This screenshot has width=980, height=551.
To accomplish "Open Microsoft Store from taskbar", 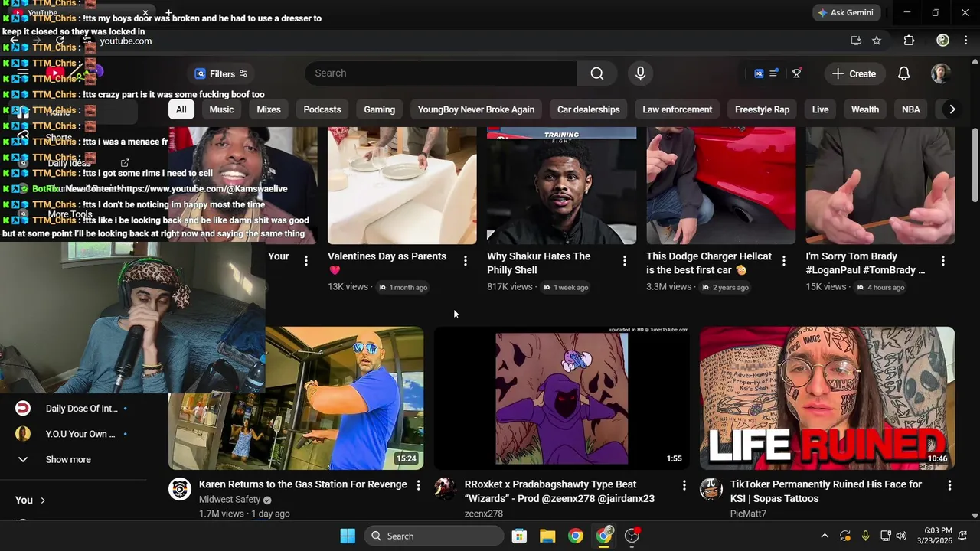I will (519, 536).
